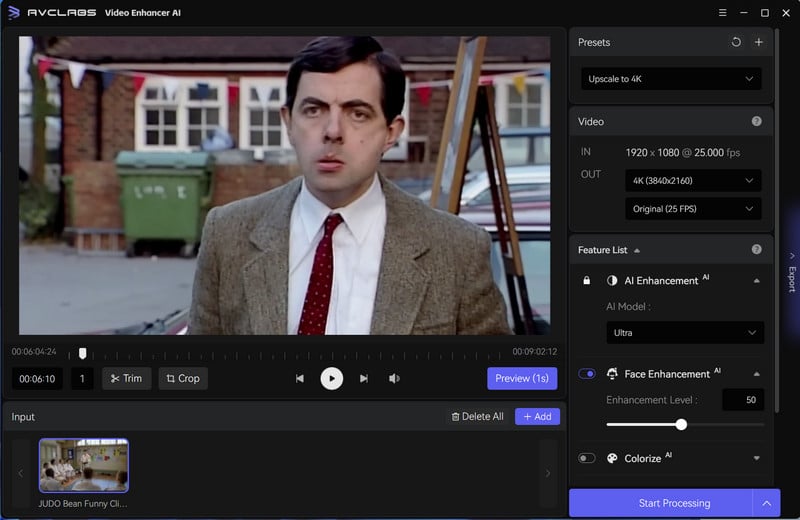Skip to next frame
The width and height of the screenshot is (800, 520).
coord(364,379)
